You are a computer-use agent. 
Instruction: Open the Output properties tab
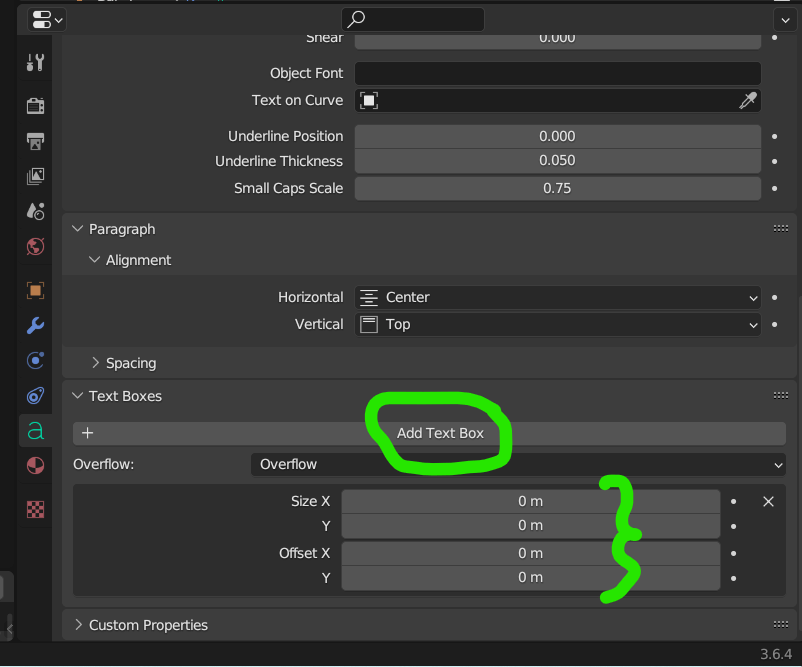click(35, 141)
